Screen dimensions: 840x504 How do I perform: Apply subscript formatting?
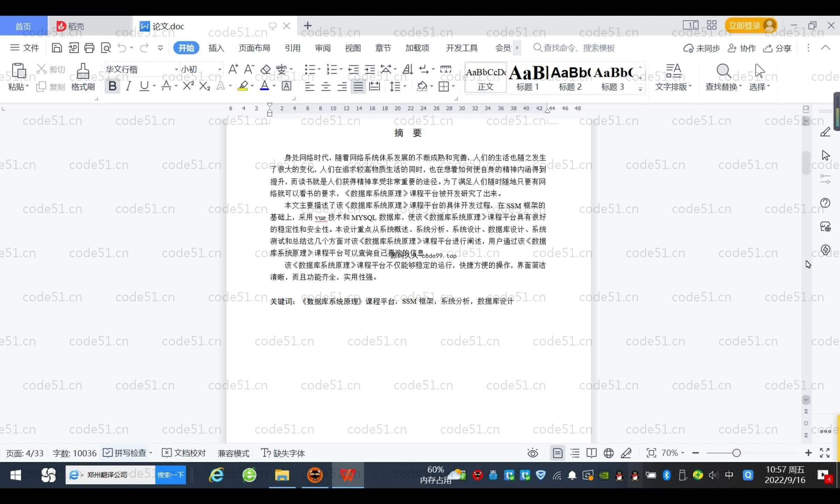204,86
